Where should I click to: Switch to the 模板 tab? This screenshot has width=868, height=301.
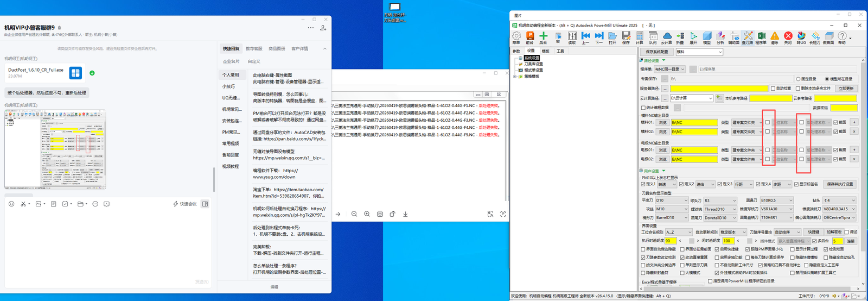[x=546, y=51]
